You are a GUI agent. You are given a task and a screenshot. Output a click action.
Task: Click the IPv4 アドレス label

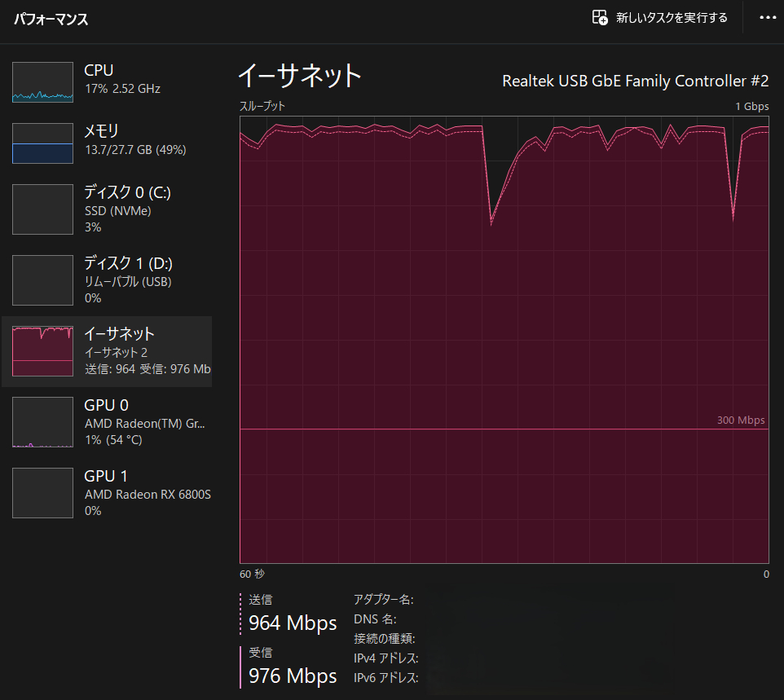click(385, 658)
